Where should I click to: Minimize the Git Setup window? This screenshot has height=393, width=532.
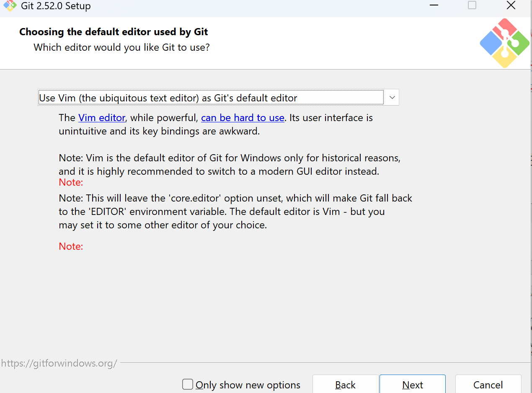(x=434, y=5)
